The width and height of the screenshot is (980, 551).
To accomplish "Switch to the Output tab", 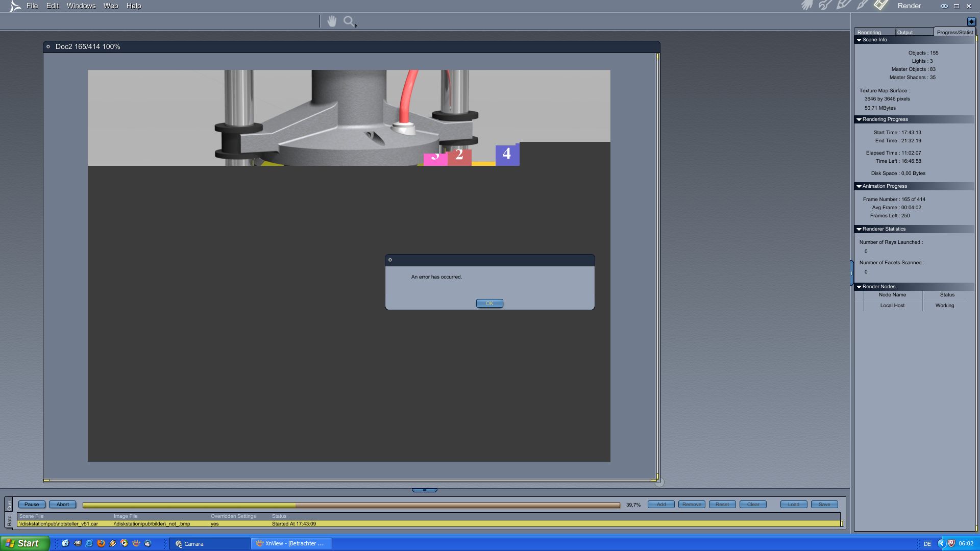I will pos(905,32).
